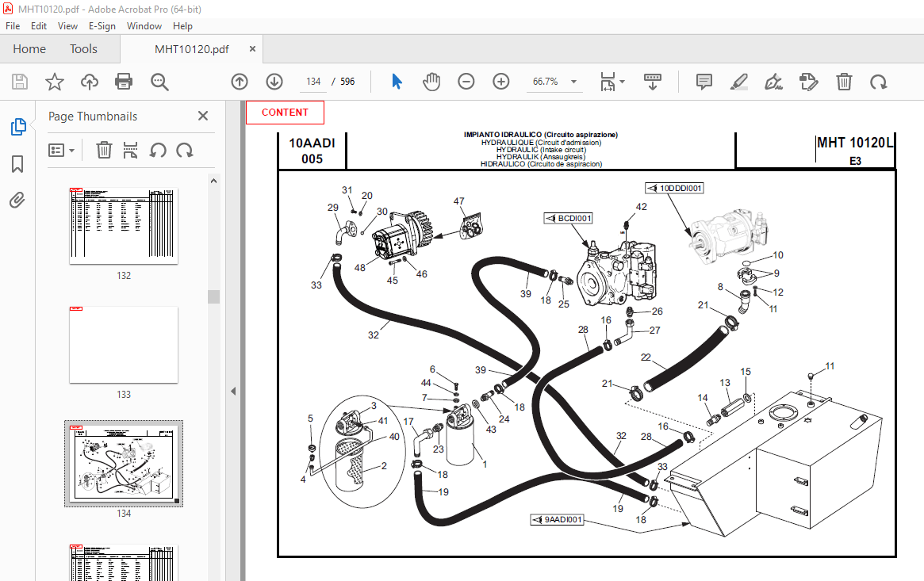The height and width of the screenshot is (581, 924).
Task: Click the Print icon
Action: pyautogui.click(x=124, y=81)
